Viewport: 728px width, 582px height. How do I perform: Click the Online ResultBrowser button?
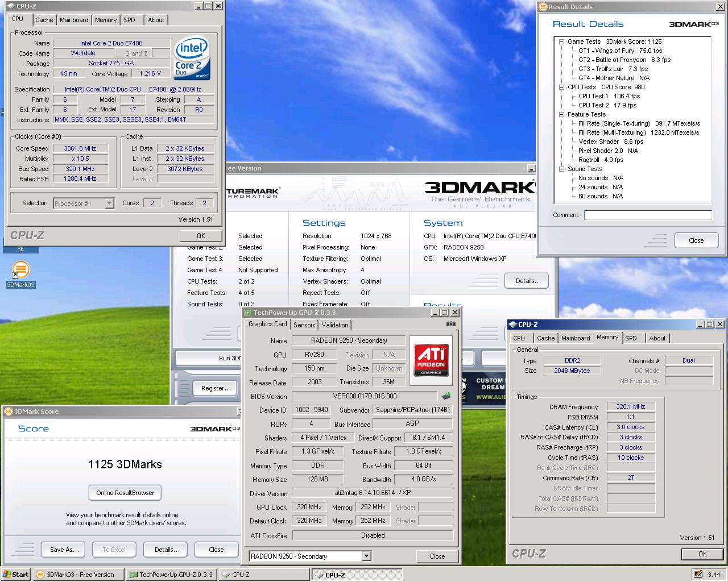tap(125, 493)
